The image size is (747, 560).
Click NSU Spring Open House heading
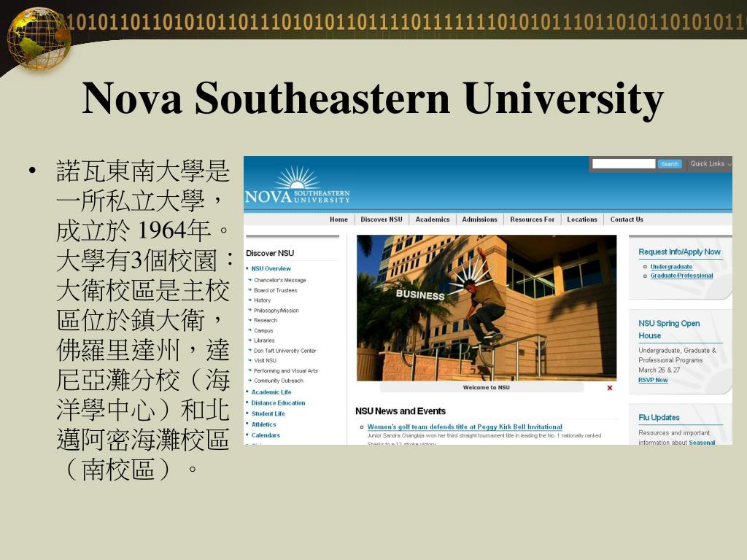tap(669, 330)
